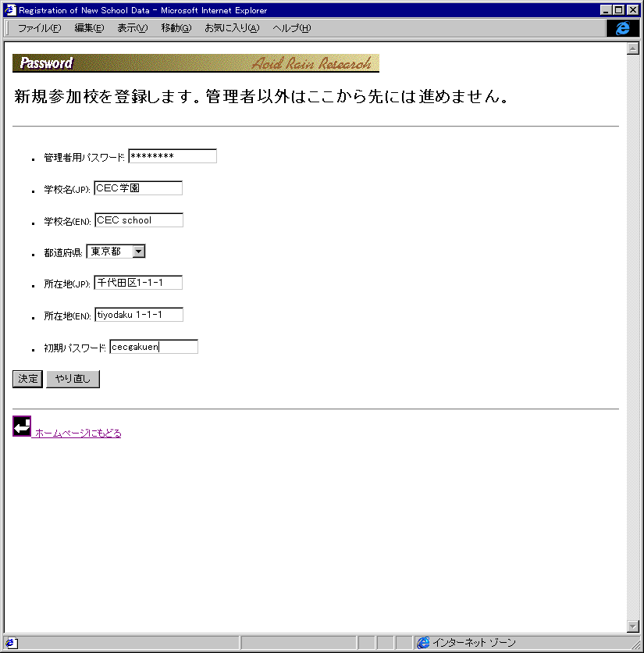
Task: Click the status bar page icon
Action: pos(11,643)
